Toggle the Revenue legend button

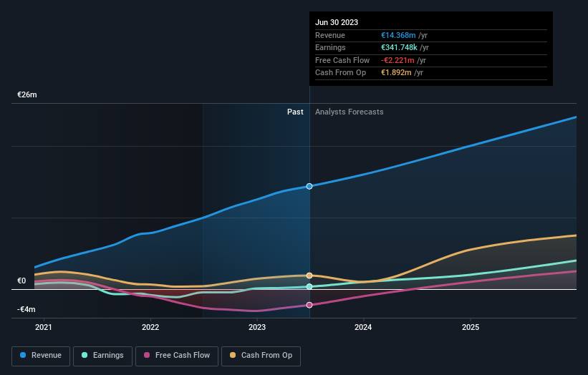point(41,356)
